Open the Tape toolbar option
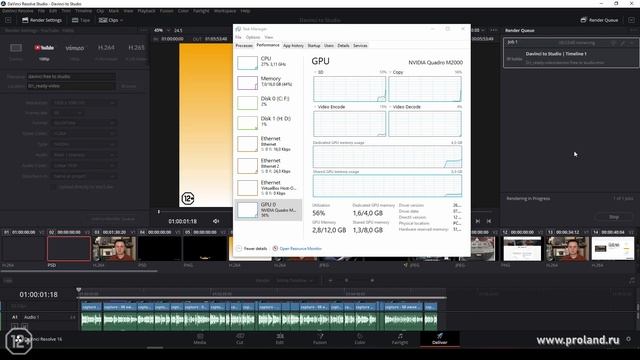This screenshot has height=360, width=640. (x=81, y=20)
